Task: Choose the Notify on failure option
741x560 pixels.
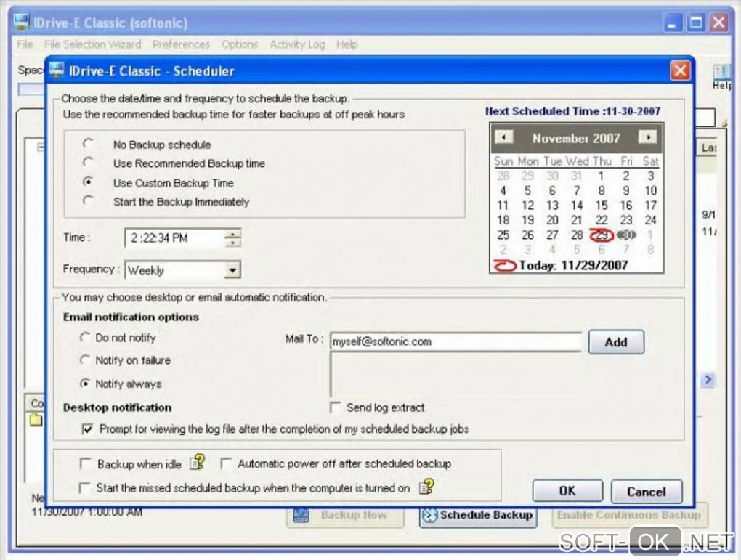Action: (84, 360)
